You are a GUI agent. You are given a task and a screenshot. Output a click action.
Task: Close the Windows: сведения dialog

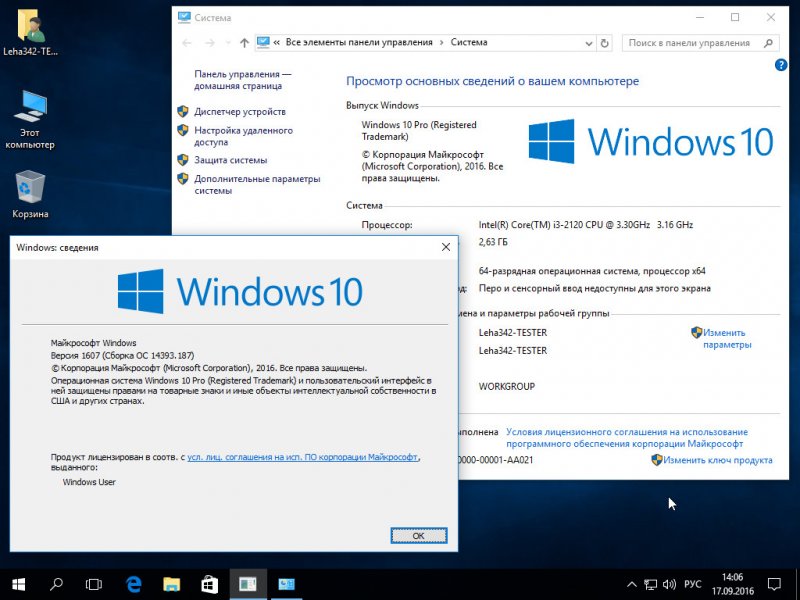point(445,247)
